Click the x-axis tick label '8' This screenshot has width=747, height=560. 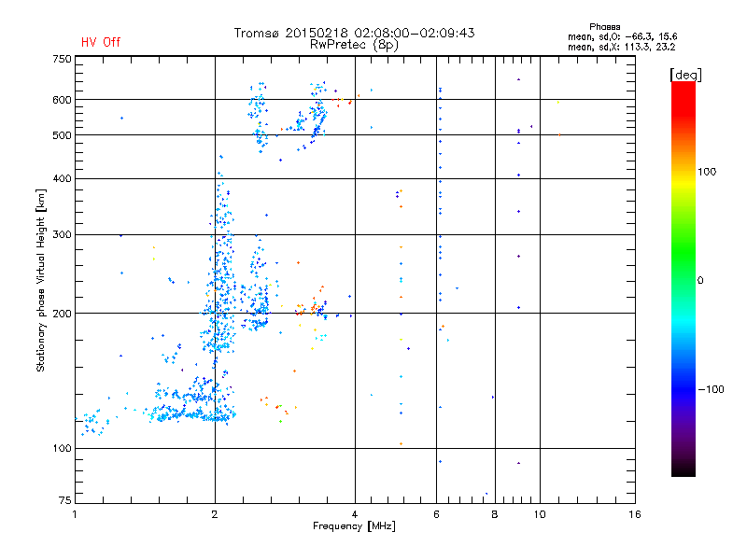point(495,514)
